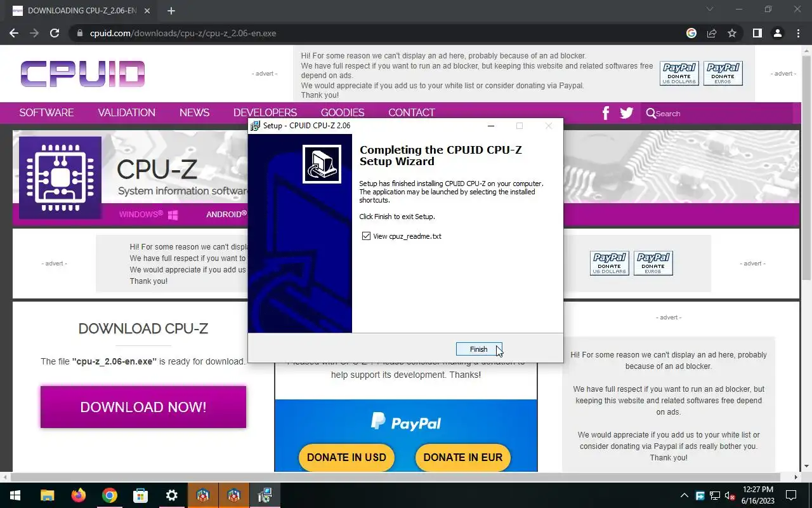Open the SOFTWARE menu
Image resolution: width=812 pixels, height=508 pixels.
click(46, 112)
